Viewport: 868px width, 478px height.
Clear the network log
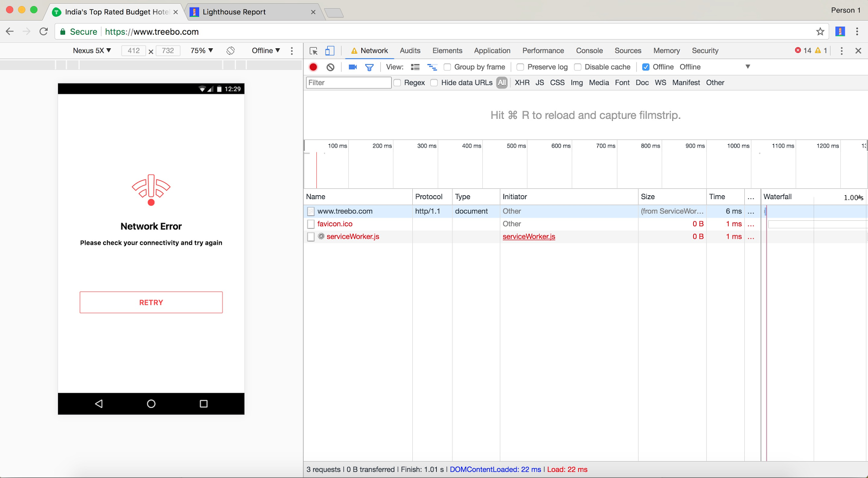330,67
